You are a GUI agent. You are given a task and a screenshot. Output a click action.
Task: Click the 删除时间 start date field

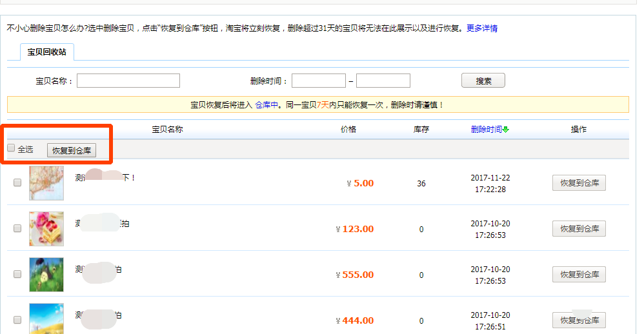pos(319,81)
